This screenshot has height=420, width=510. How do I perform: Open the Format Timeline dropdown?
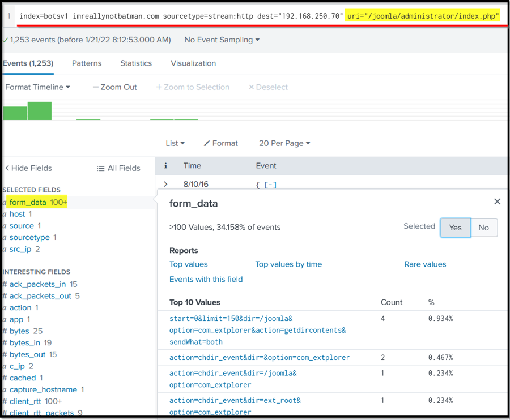[37, 87]
